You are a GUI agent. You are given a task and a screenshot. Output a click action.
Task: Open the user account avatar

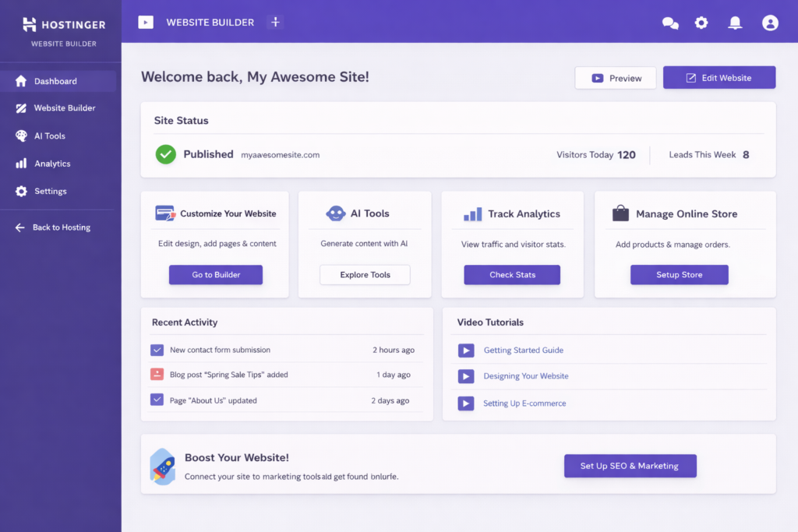tap(770, 23)
